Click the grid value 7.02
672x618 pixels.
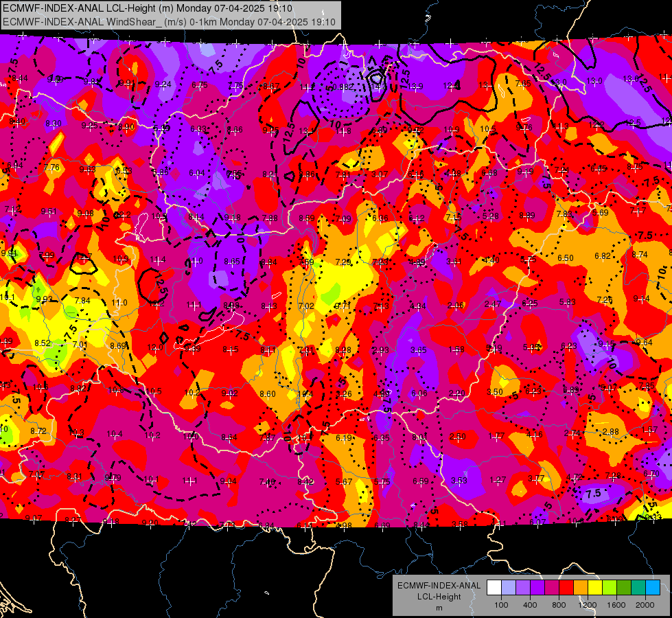click(x=306, y=306)
